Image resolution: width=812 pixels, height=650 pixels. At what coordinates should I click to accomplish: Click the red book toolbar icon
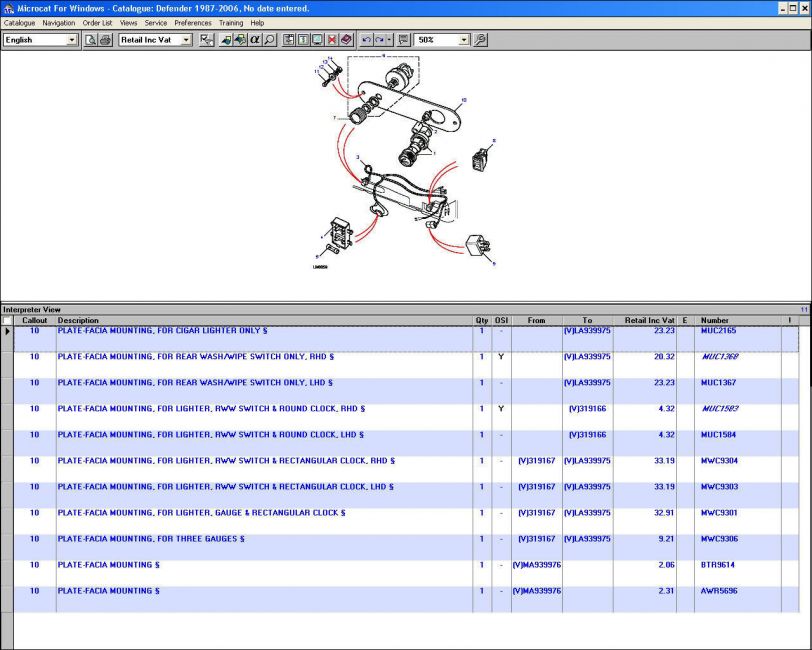(x=346, y=40)
